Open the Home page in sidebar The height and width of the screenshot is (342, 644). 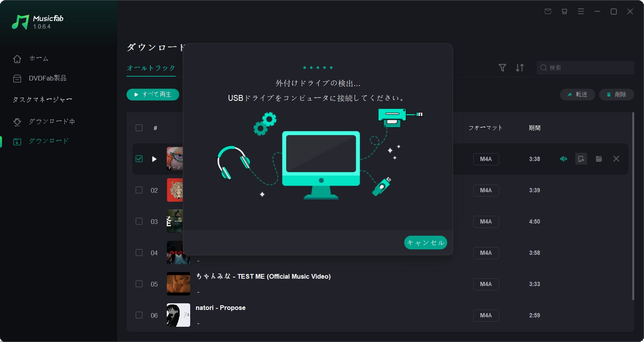[x=38, y=59]
